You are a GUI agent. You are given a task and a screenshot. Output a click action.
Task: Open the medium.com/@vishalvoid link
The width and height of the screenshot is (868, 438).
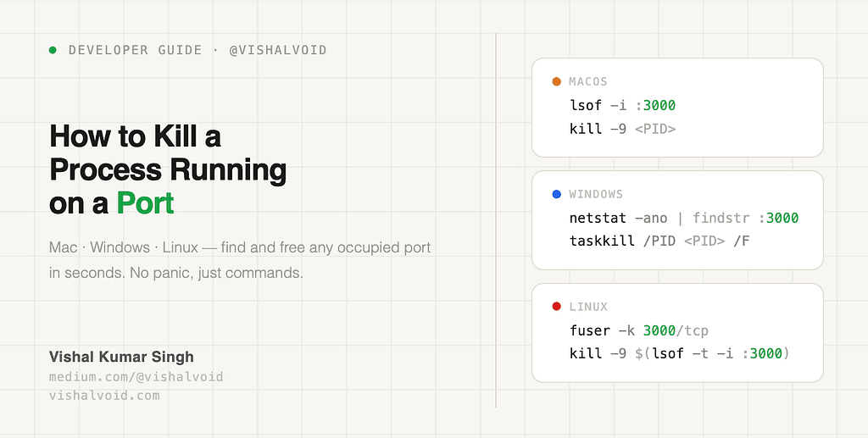click(136, 376)
